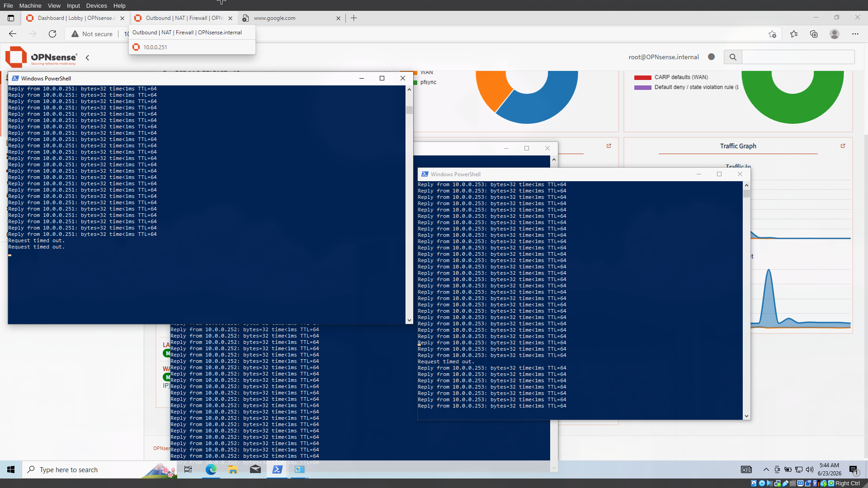Click the pfsync green legend swatch
Viewport: 868px width, 488px height.
click(415, 82)
